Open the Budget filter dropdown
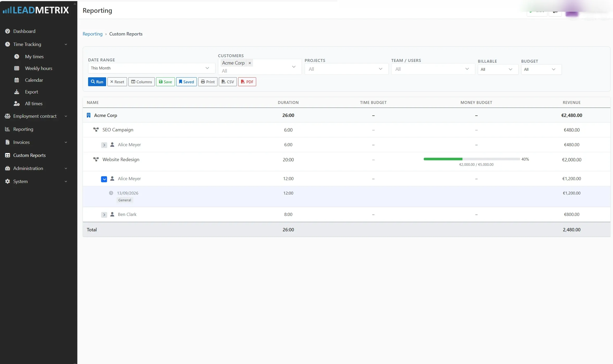This screenshot has height=364, width=613. coord(541,69)
